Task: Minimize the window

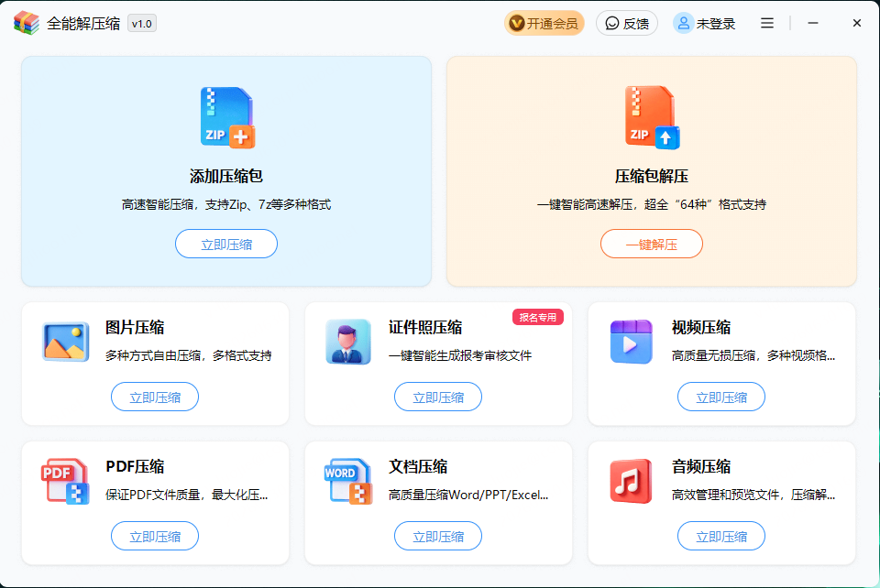Action: (813, 23)
